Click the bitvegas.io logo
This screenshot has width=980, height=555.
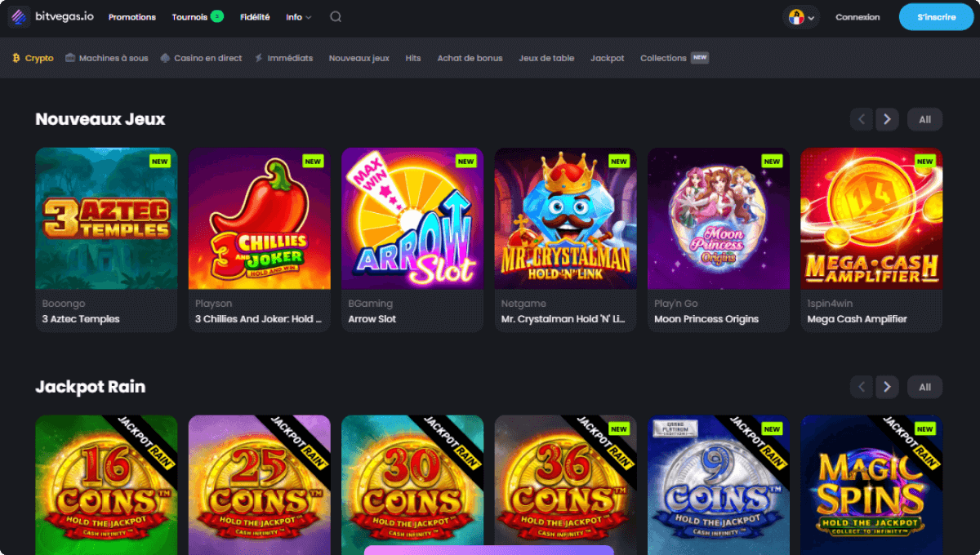(x=49, y=16)
